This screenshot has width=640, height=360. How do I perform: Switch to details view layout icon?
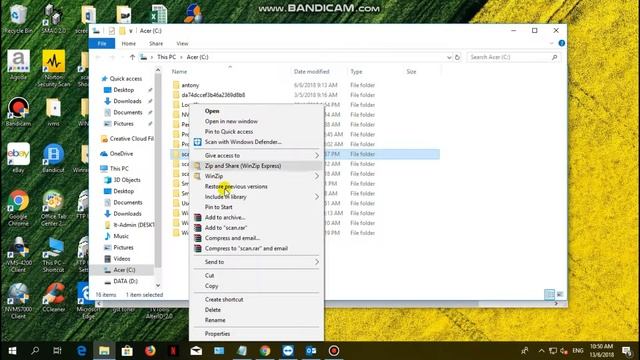click(549, 294)
